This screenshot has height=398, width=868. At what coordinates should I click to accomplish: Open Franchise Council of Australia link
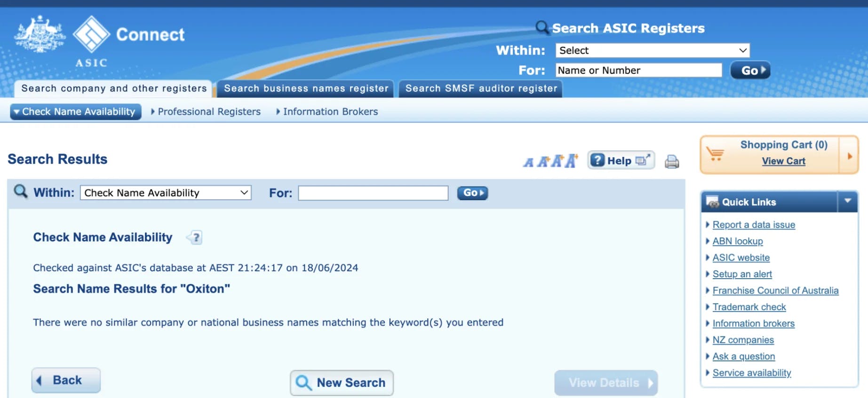coord(775,290)
